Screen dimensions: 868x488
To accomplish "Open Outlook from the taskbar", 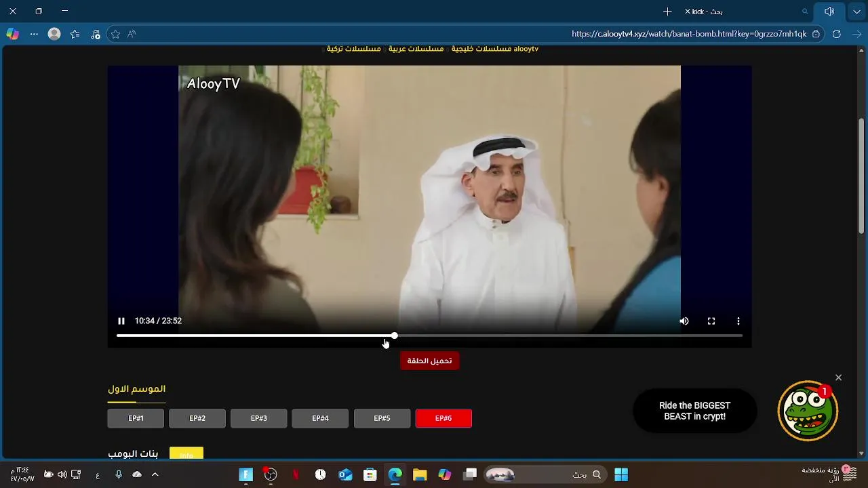I will click(x=345, y=474).
